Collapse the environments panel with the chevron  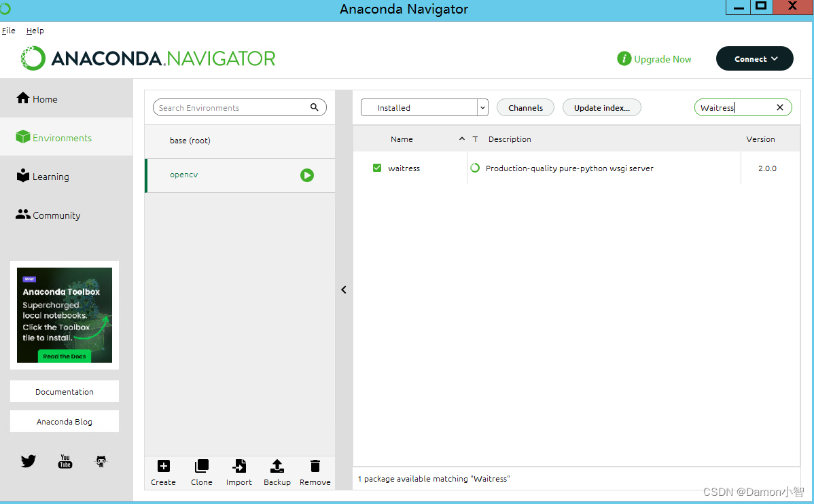[x=344, y=289]
